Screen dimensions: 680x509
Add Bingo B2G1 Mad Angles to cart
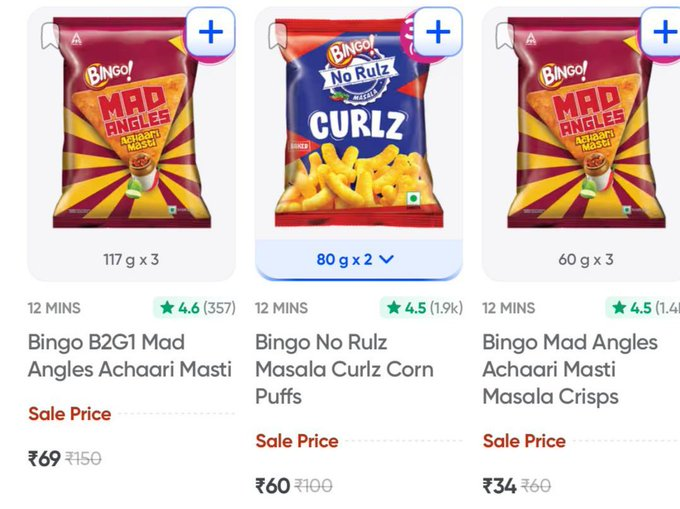point(210,32)
